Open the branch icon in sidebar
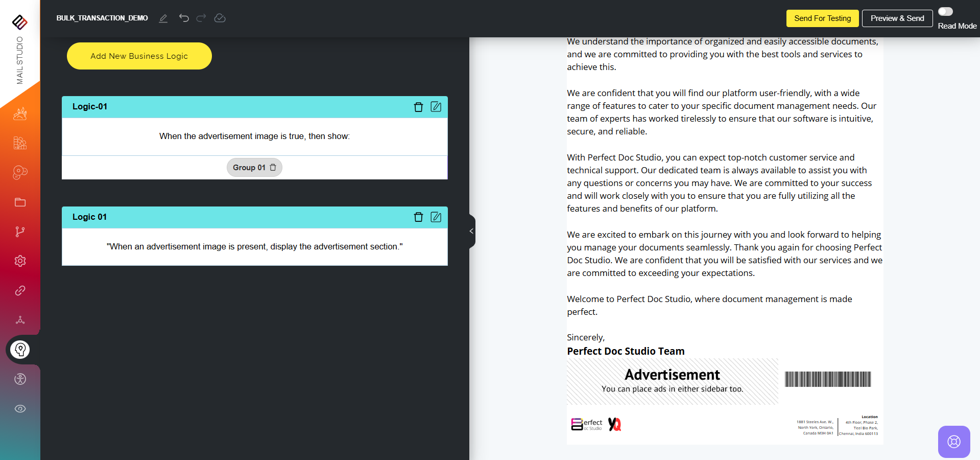Viewport: 980px width, 460px height. (x=20, y=232)
